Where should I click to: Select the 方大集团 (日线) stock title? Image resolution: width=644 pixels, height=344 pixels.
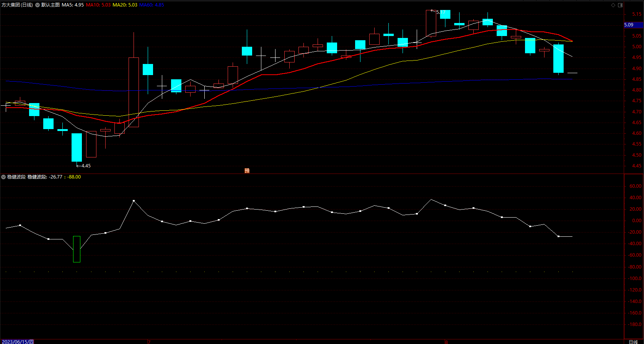17,5
